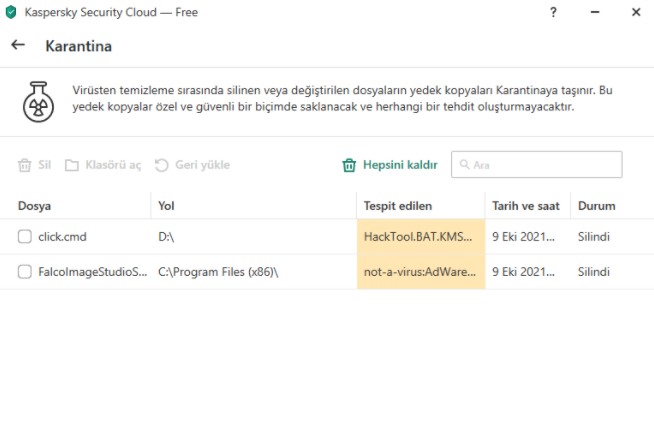Click the Silindi status in the FalcoImageStudioS row
Screen dimensions: 654x447
pyautogui.click(x=594, y=271)
